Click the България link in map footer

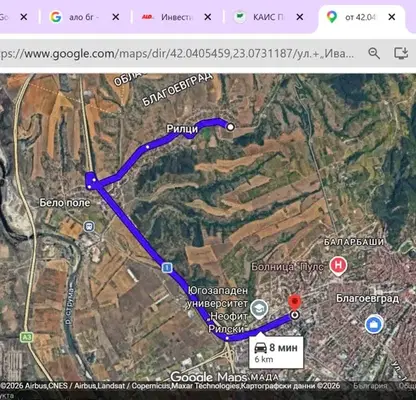[x=370, y=386]
